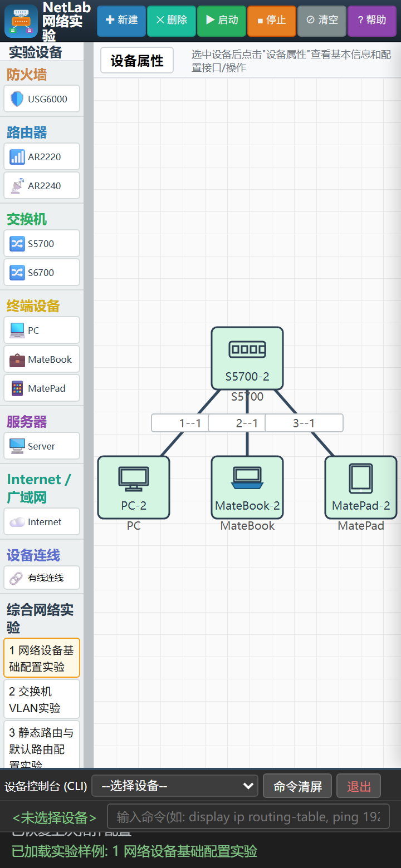This screenshot has height=868, width=401.
Task: Click the 路由器 category heading
Action: click(27, 132)
